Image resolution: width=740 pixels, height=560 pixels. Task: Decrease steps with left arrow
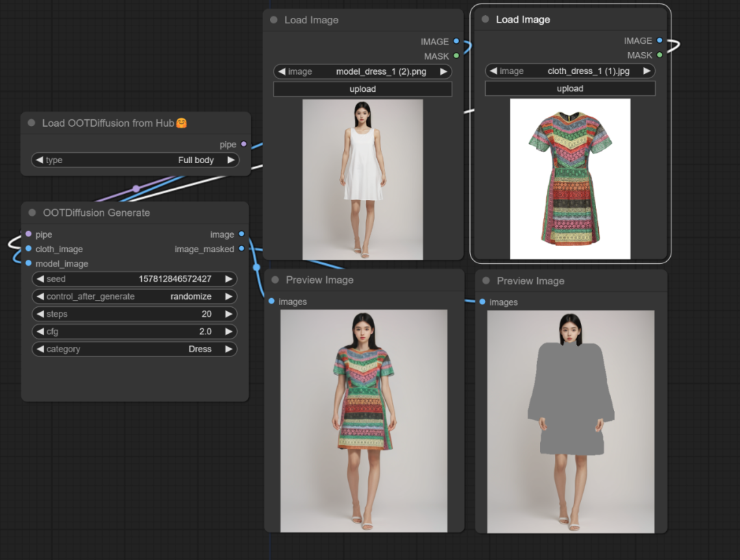[x=40, y=314]
